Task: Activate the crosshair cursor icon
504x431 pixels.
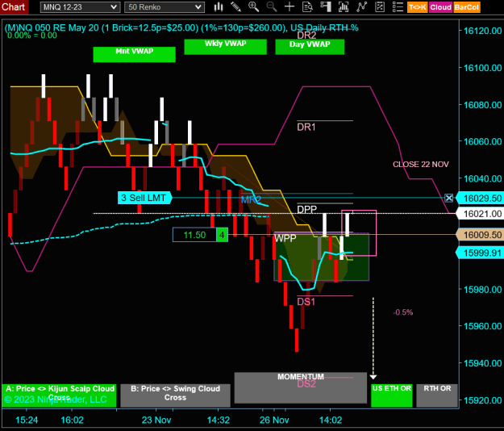Action: 289,6
